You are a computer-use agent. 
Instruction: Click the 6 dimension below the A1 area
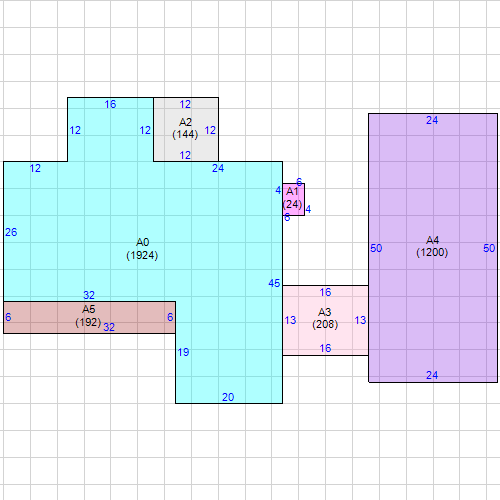click(x=287, y=218)
